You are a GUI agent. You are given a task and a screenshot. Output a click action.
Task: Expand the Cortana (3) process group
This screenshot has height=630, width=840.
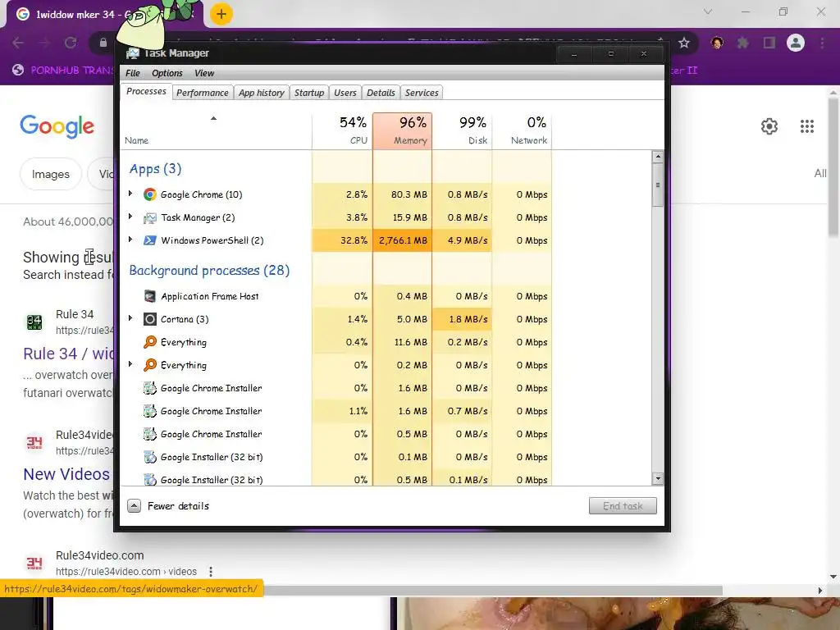130,318
